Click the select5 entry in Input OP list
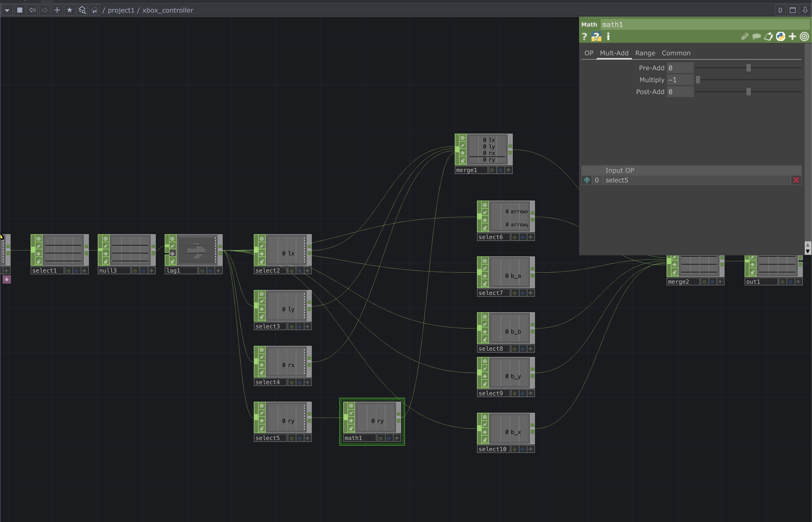The width and height of the screenshot is (812, 522). pyautogui.click(x=697, y=180)
